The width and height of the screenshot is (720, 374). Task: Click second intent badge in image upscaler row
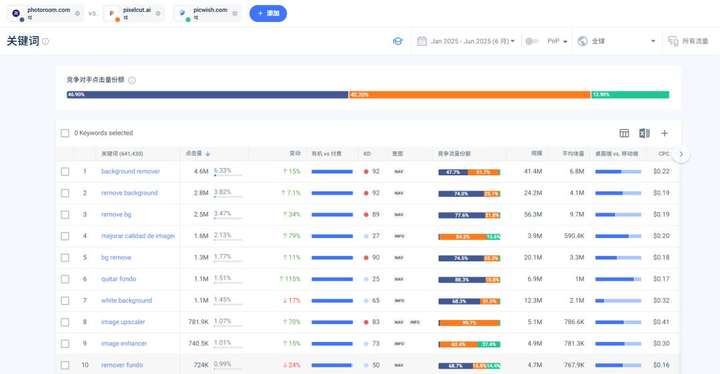tap(415, 322)
